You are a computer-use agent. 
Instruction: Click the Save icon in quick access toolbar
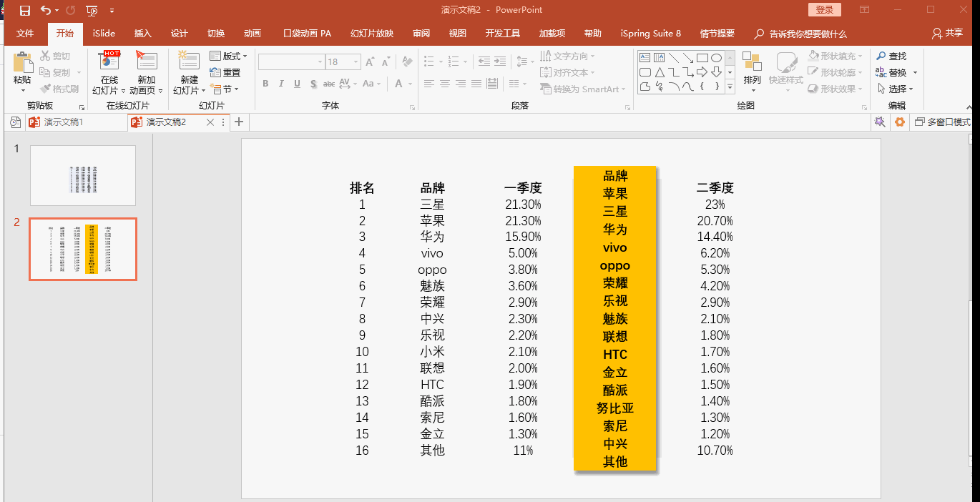[25, 10]
